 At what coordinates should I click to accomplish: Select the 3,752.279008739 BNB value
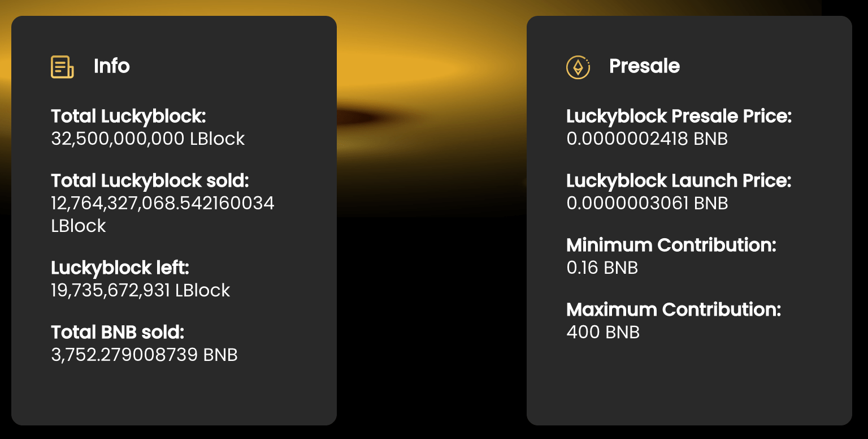pos(144,355)
